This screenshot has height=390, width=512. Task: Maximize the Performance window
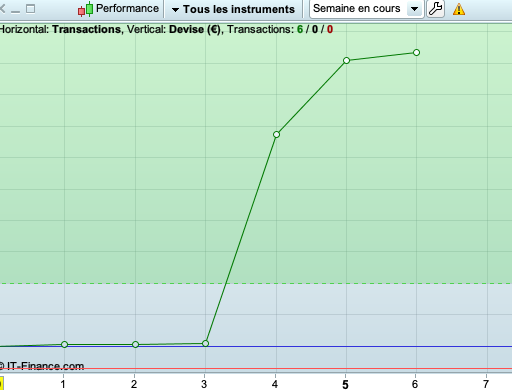(x=30, y=9)
